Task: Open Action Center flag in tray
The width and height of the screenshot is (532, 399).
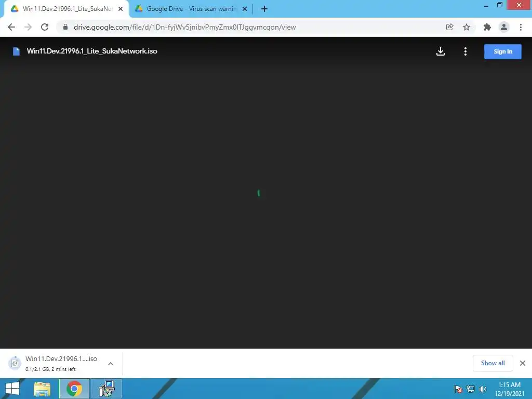Action: (x=458, y=389)
